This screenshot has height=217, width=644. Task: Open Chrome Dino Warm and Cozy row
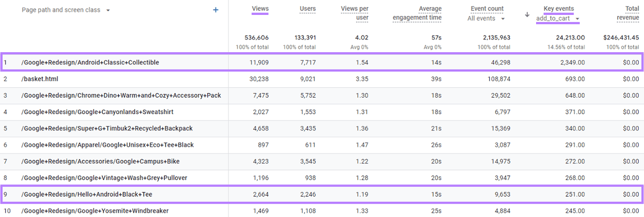click(x=121, y=96)
